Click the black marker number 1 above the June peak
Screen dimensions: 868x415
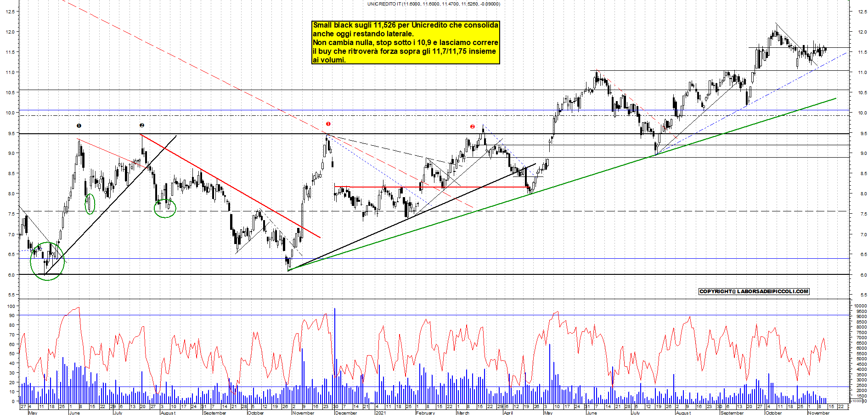pos(79,125)
